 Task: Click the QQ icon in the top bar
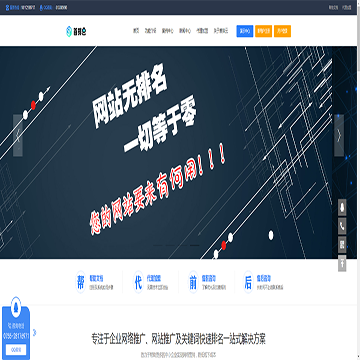click(41, 7)
